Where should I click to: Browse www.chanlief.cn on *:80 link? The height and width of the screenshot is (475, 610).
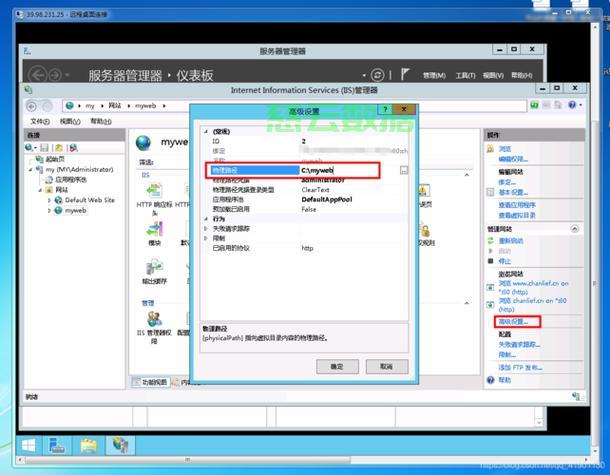tap(533, 287)
